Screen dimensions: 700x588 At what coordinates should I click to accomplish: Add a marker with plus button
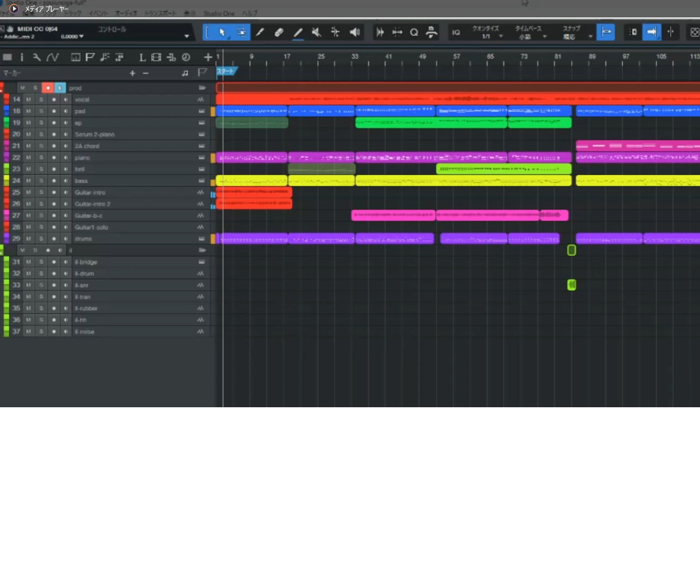tap(132, 73)
